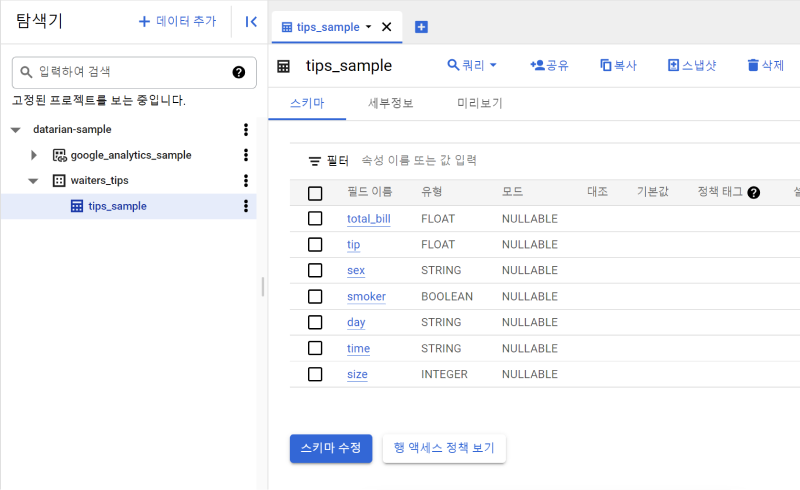Click the table icon beside tips_sample heading

tap(283, 66)
